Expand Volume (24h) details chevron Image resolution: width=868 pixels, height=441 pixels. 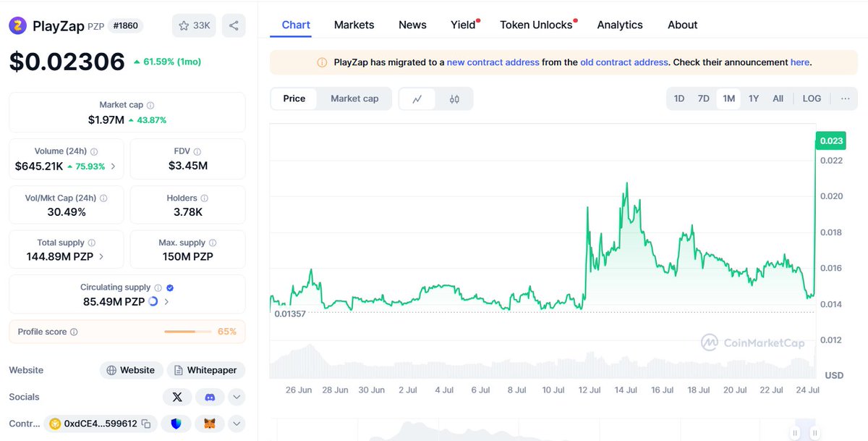[x=113, y=167]
